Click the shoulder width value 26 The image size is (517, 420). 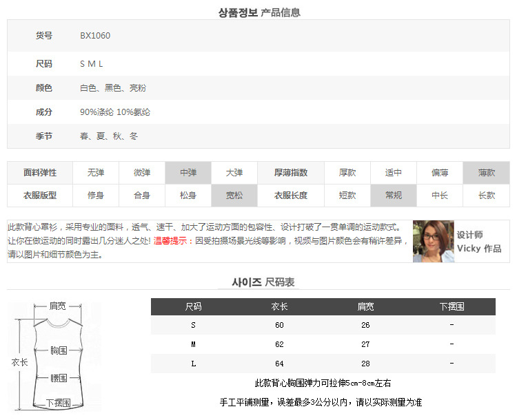point(365,325)
